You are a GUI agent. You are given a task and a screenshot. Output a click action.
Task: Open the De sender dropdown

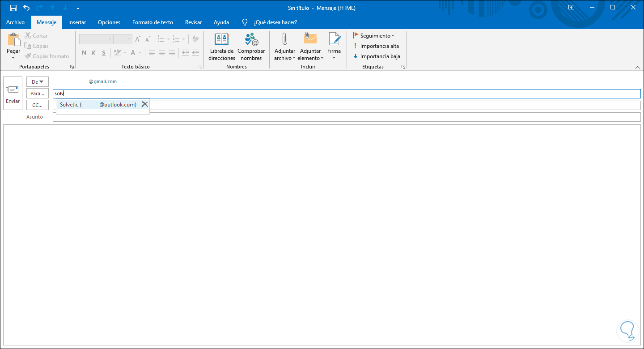(x=38, y=82)
